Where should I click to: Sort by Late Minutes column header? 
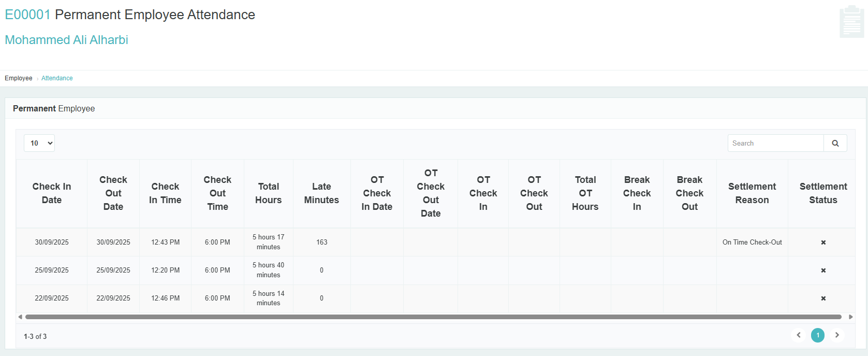[321, 193]
